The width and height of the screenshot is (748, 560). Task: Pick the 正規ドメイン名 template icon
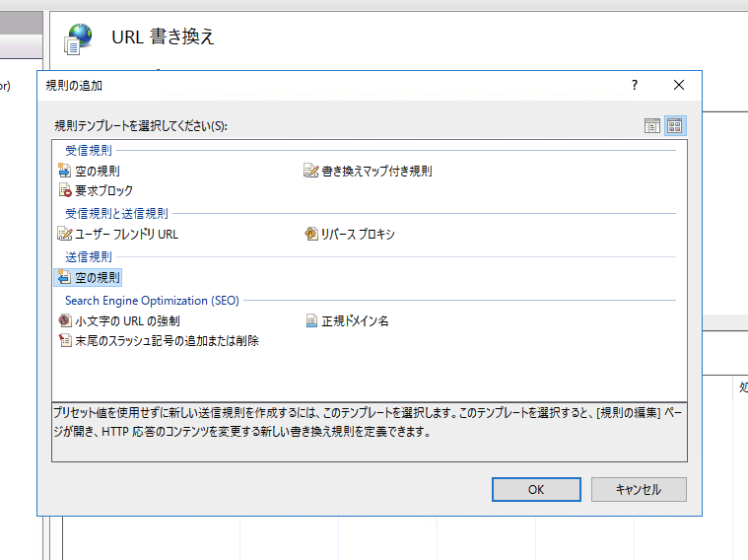coord(311,320)
